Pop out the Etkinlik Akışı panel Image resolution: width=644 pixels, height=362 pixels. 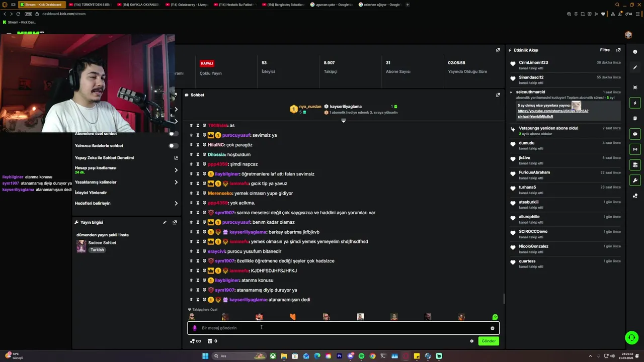618,50
